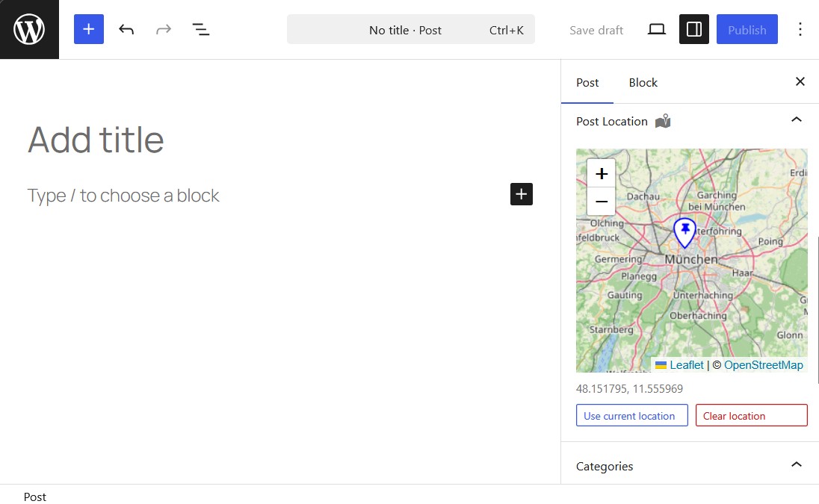Zoom in on the map
The height and width of the screenshot is (504, 819).
[602, 173]
